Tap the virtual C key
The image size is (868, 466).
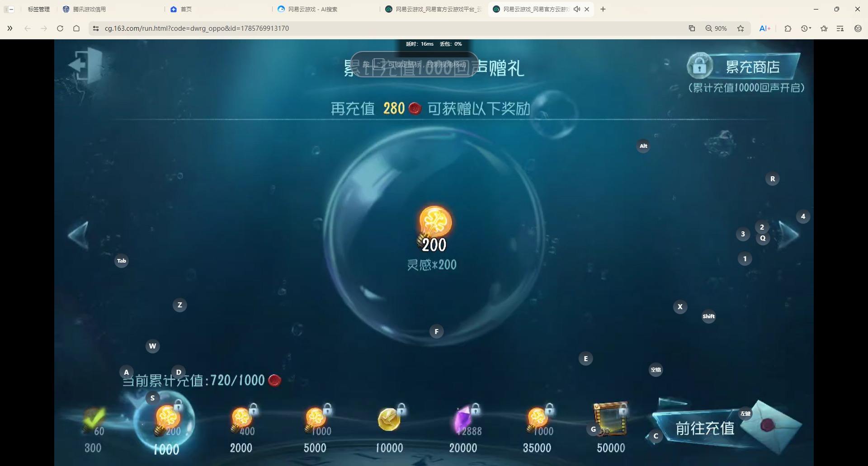tap(656, 436)
